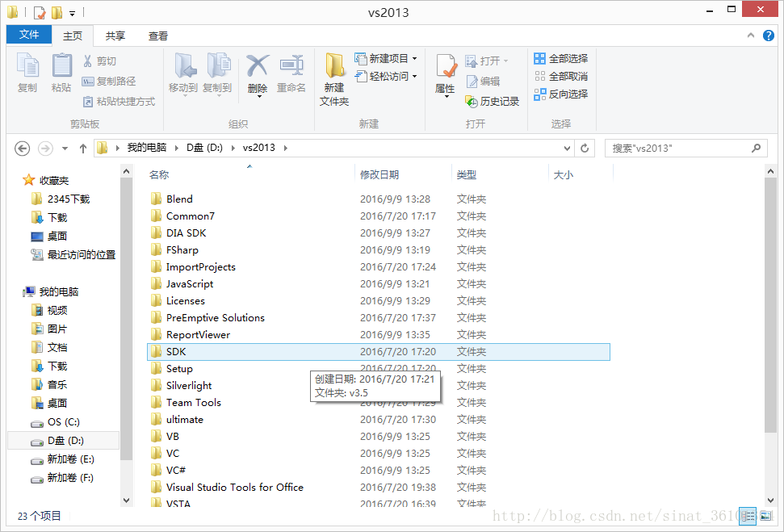Click the Cut (剪切) scissors icon
This screenshot has height=532, width=784.
[x=88, y=61]
